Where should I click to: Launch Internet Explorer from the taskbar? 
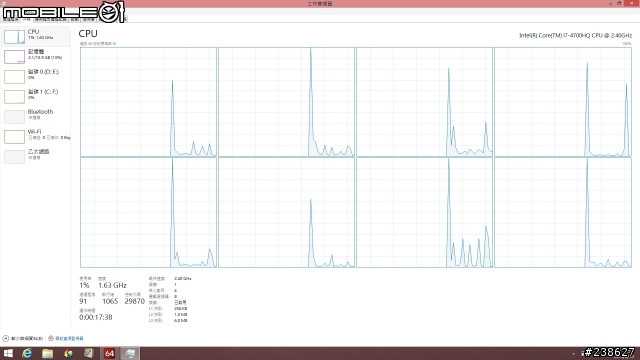27,353
